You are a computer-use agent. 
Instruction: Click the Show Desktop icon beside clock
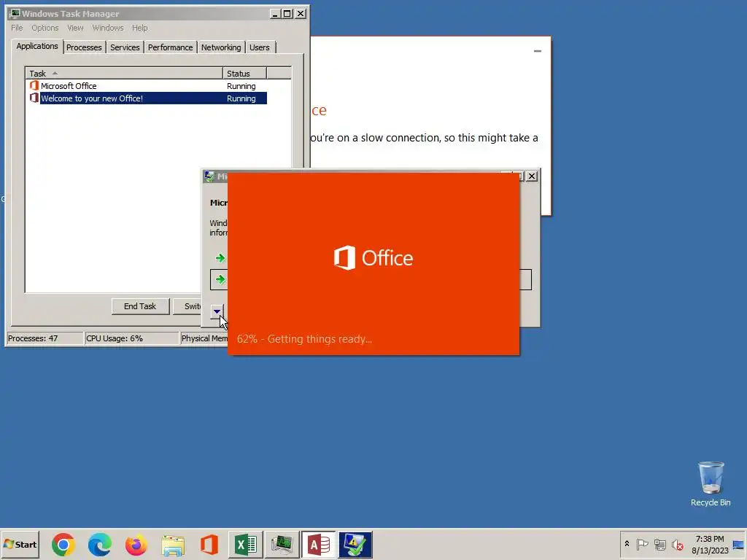tap(738, 545)
